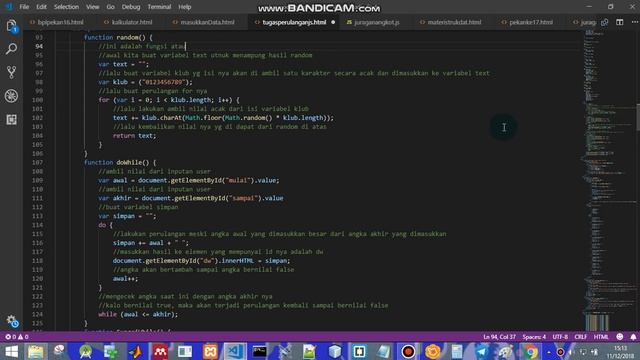Screen dimensions: 640x360
Task: Open the Explorer view in the activity bar
Action: (x=11, y=26)
